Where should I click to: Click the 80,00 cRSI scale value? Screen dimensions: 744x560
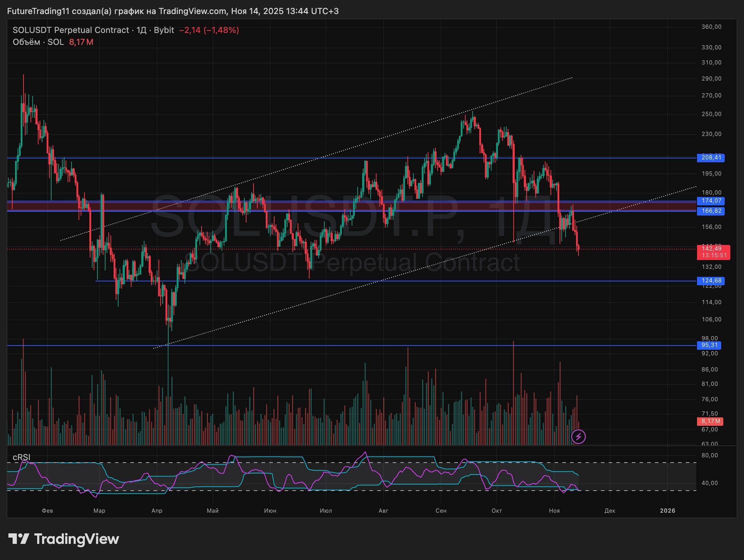[710, 456]
